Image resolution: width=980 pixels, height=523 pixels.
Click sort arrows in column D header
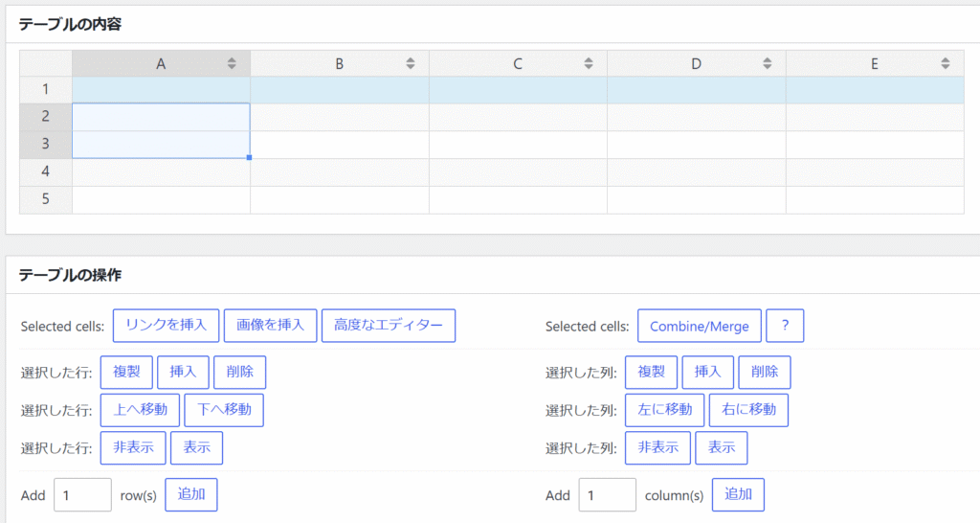coord(767,64)
